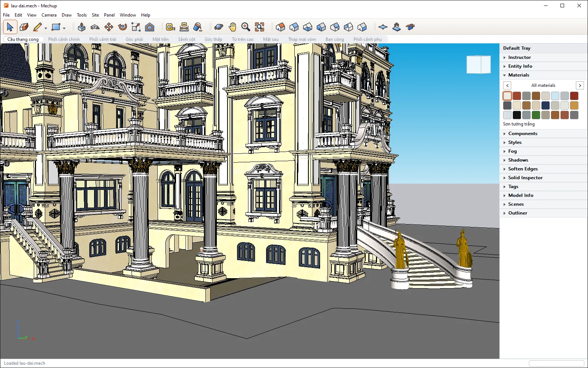Collapse the Materials panel
This screenshot has height=368, width=588.
[544, 75]
